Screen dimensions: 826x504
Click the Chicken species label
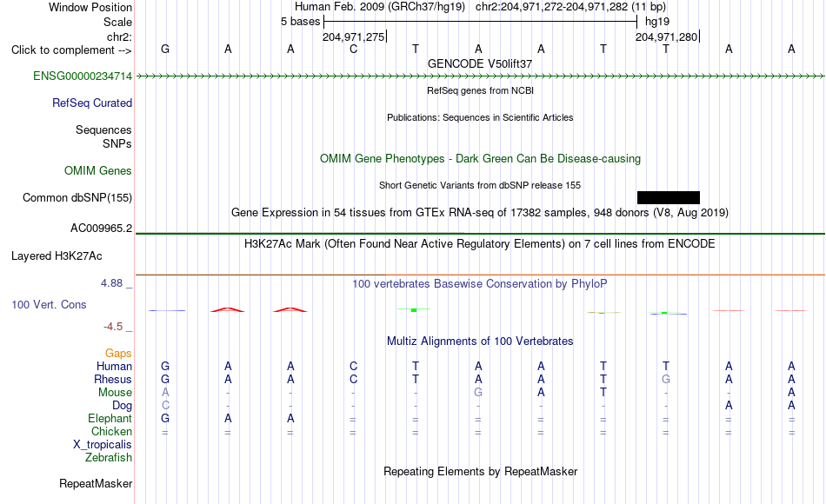(x=111, y=431)
